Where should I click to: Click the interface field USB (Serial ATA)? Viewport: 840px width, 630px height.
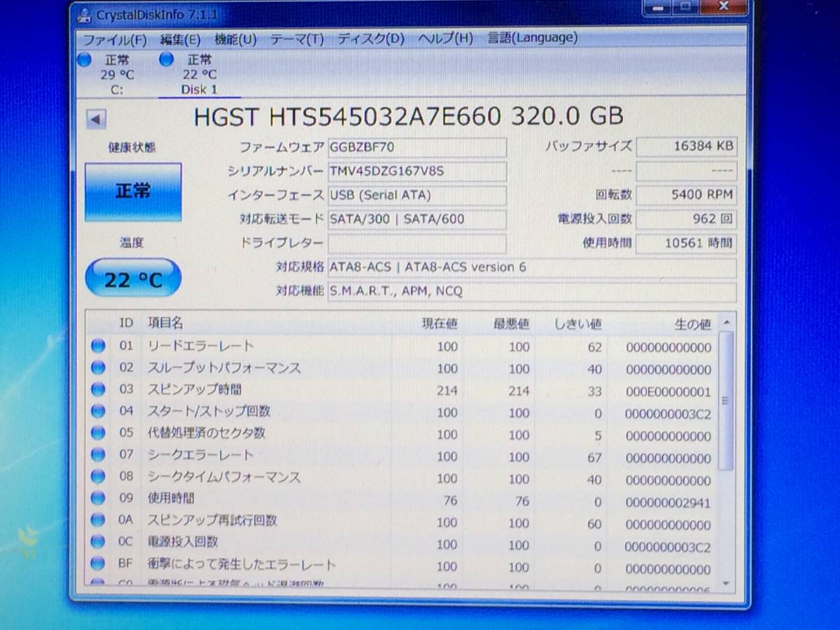(x=417, y=195)
